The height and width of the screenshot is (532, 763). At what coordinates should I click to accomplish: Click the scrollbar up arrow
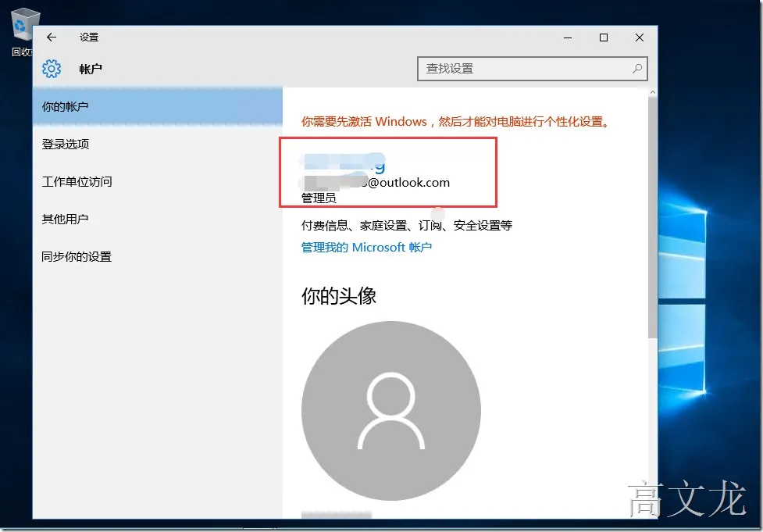pyautogui.click(x=653, y=92)
